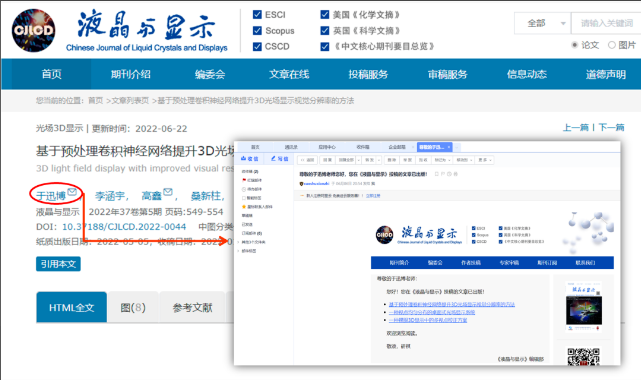Click the 收信 receive mail icon

(244, 159)
